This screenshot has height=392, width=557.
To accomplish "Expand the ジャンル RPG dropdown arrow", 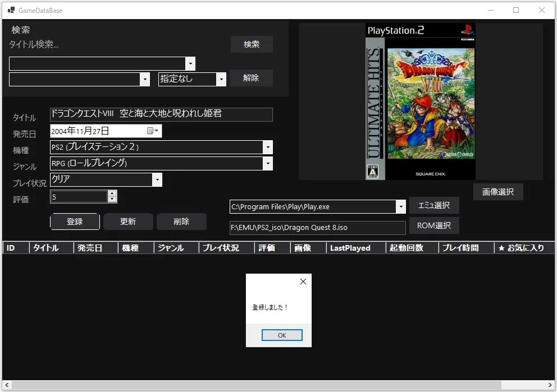I will [268, 164].
